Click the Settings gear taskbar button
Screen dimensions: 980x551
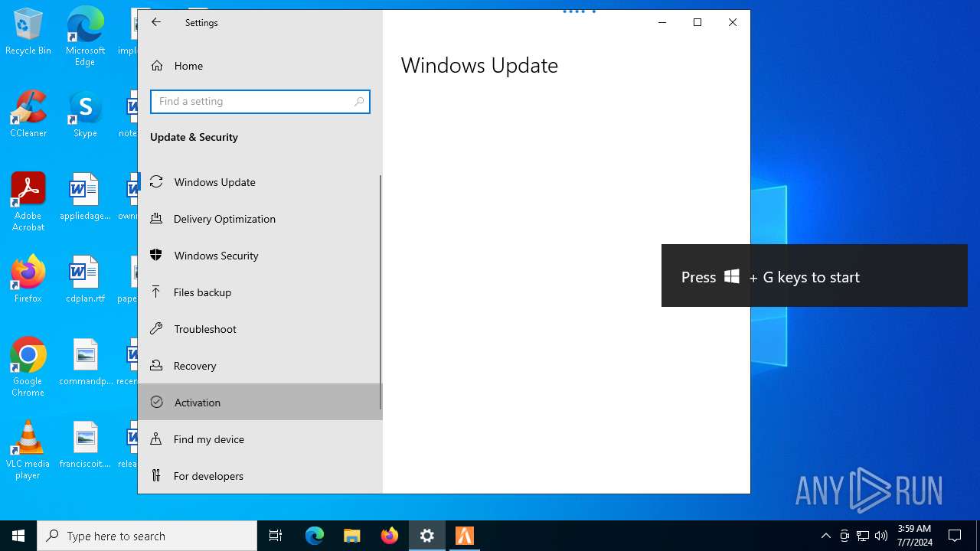tap(427, 536)
